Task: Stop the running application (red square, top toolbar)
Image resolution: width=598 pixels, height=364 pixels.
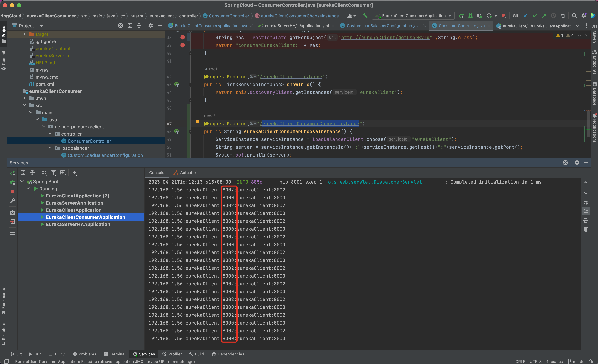Action: point(504,16)
